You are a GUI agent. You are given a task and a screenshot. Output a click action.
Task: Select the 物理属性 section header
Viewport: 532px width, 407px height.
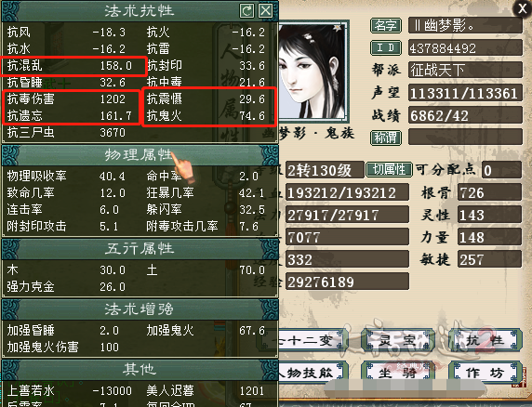(x=140, y=155)
